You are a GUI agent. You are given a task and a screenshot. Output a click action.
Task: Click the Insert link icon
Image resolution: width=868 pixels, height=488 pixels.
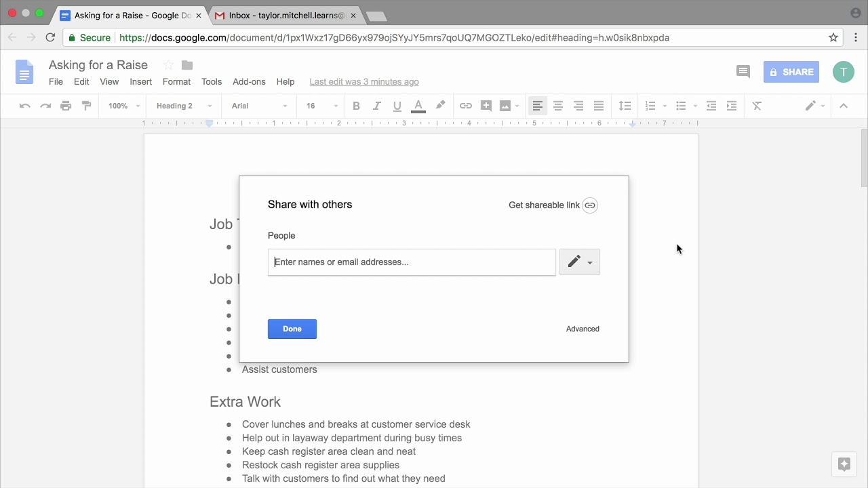click(466, 106)
